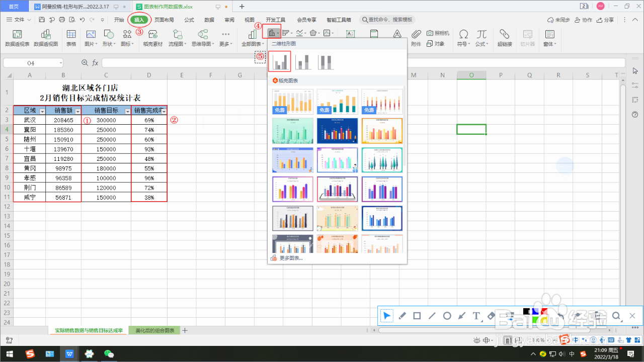
Task: Activate the pointer tool in annotation bar
Action: pos(386,316)
